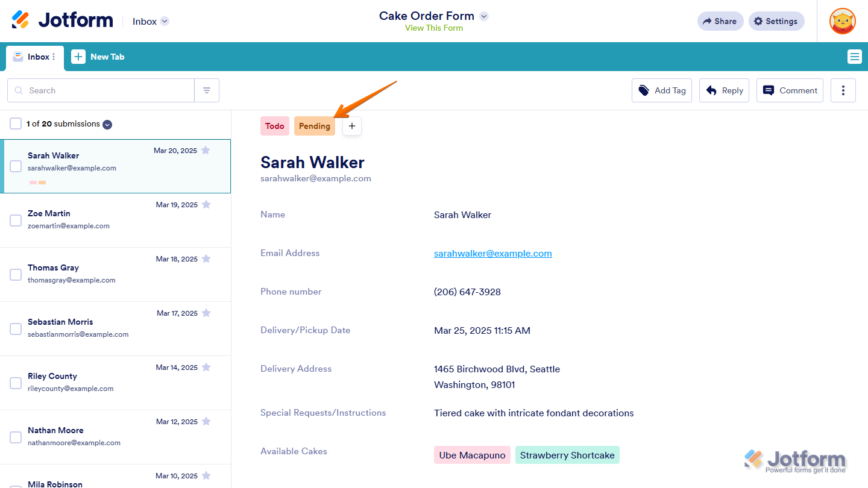Click the phone number (206) 647-3928
This screenshot has height=488, width=868.
[x=467, y=292]
